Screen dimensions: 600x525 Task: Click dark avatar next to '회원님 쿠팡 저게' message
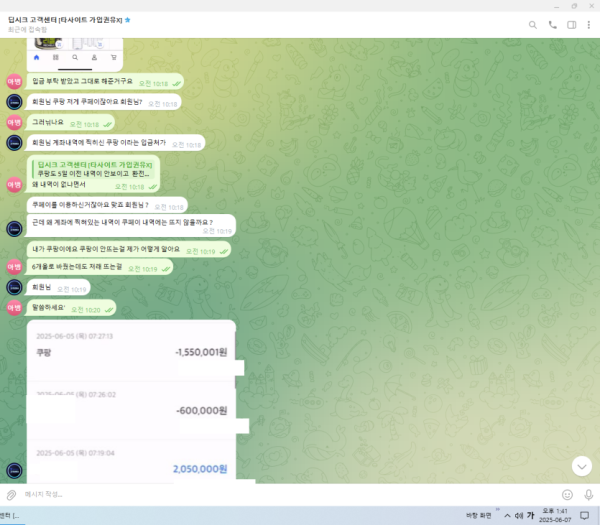coord(14,102)
